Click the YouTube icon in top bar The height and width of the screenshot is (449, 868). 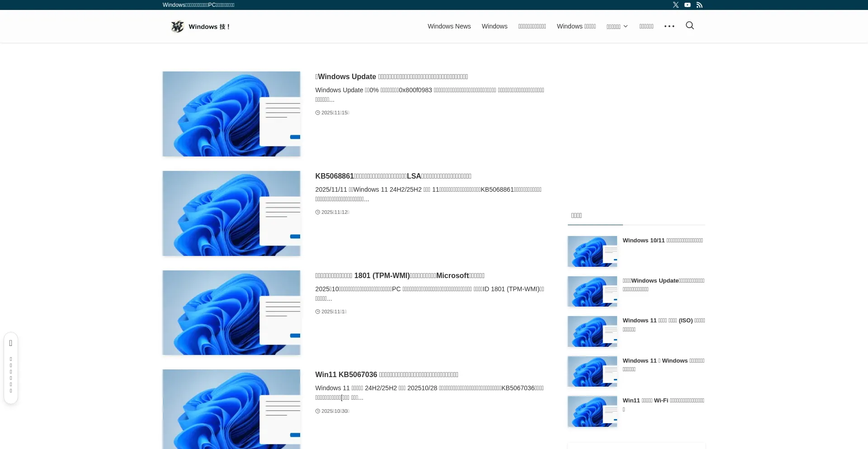(x=687, y=5)
